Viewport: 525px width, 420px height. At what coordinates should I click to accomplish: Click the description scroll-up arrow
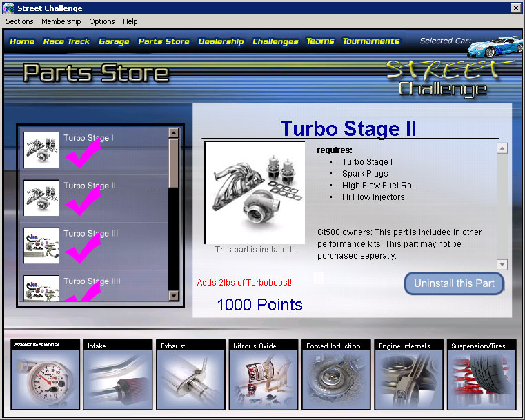pos(502,148)
